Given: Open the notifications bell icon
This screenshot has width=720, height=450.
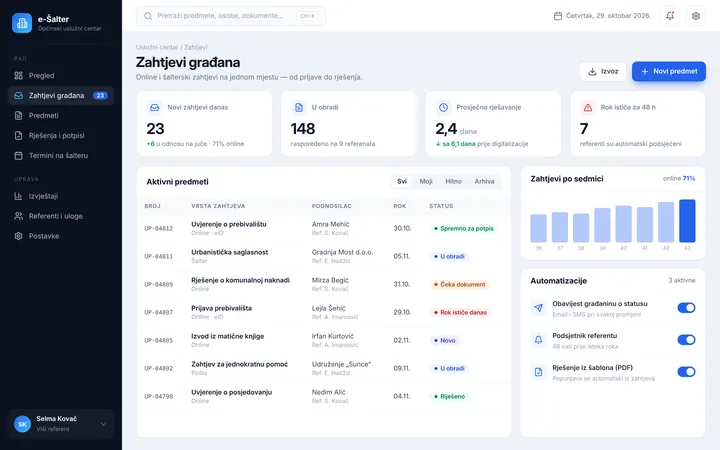Looking at the screenshot, I should point(670,16).
